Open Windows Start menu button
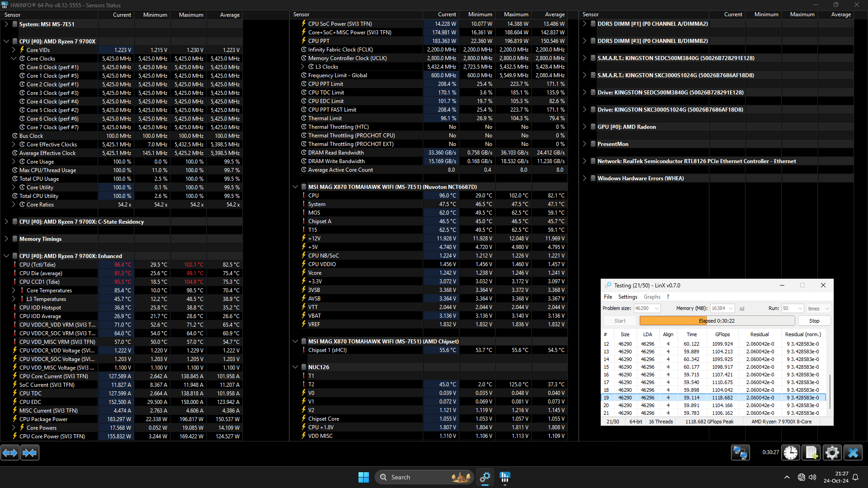This screenshot has height=488, width=868. point(363,477)
